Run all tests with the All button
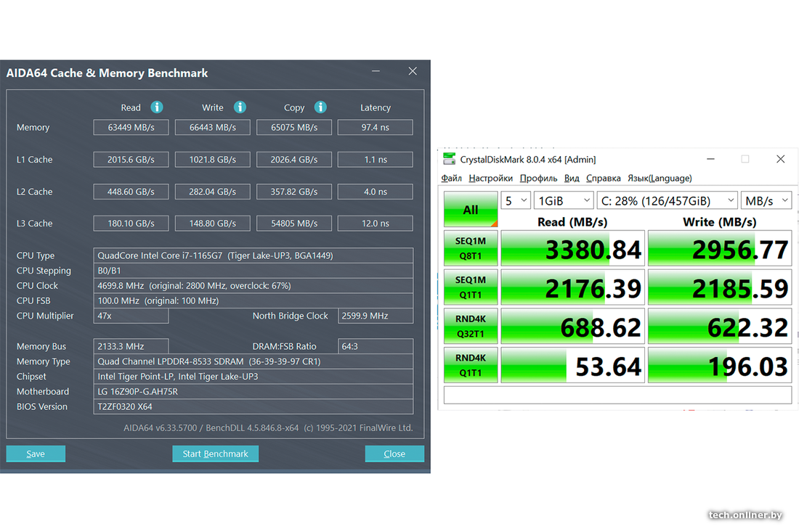This screenshot has width=799, height=532. (471, 209)
